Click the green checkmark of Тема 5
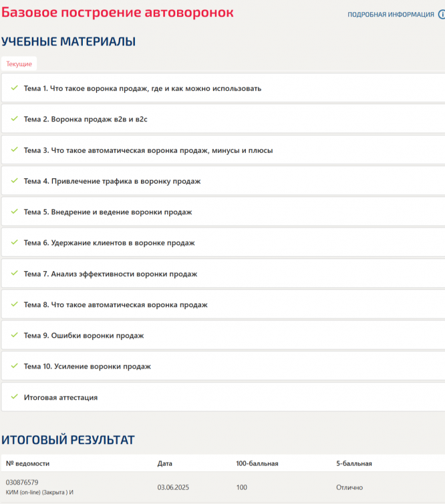This screenshot has height=504, width=445. (x=14, y=211)
